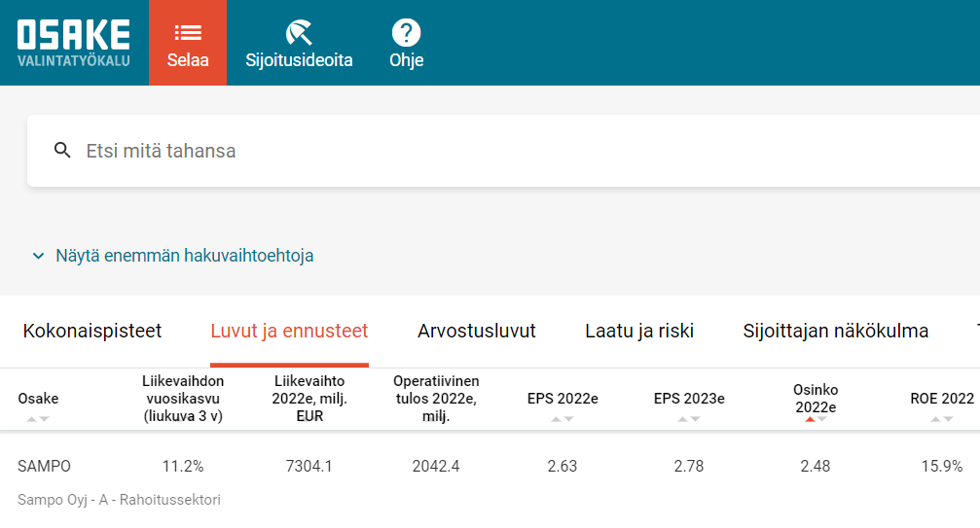Click the Operatiivinen tulos 2022e header
The image size is (980, 528).
point(436,398)
